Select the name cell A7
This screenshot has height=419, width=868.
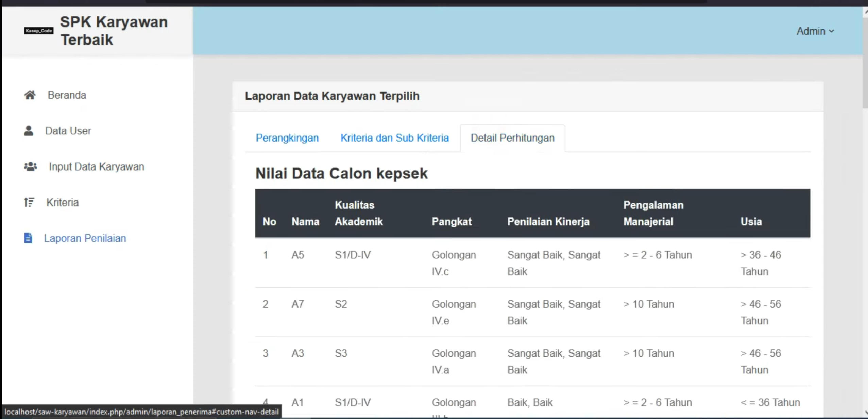point(298,304)
